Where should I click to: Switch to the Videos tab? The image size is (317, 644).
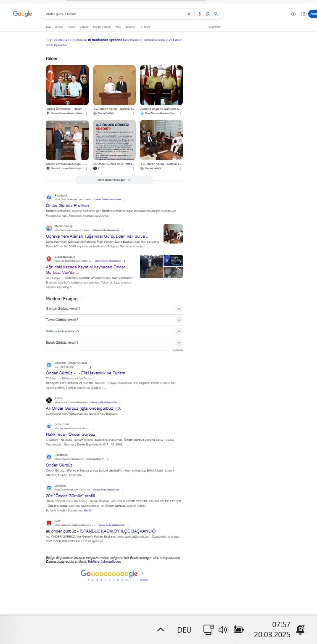tap(84, 27)
